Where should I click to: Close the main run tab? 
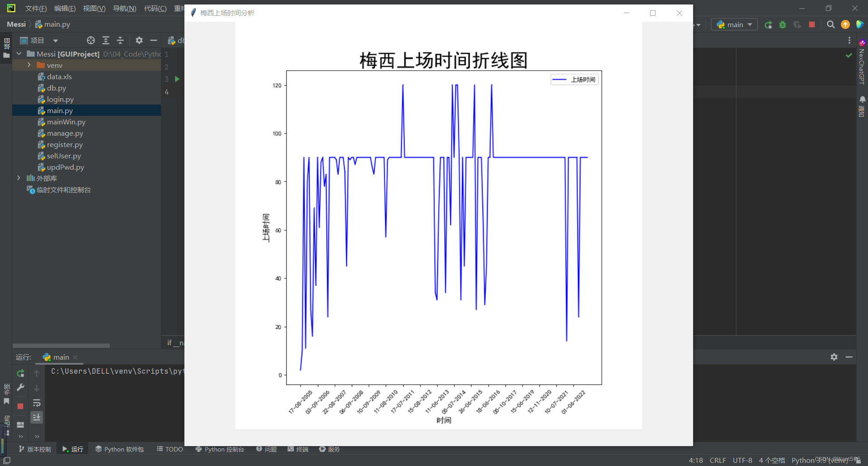click(x=75, y=357)
